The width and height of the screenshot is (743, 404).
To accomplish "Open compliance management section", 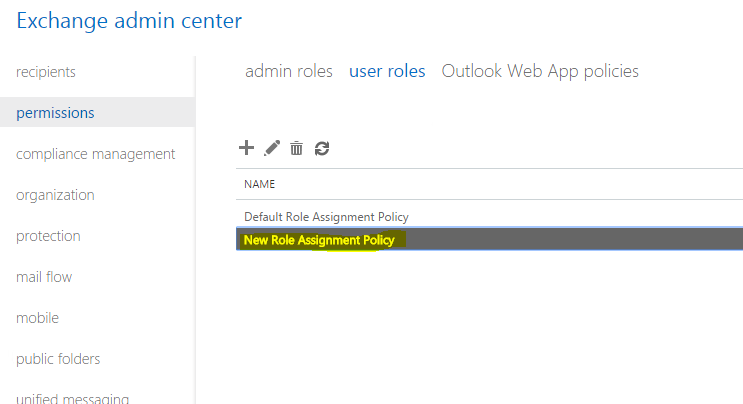I will tap(96, 154).
